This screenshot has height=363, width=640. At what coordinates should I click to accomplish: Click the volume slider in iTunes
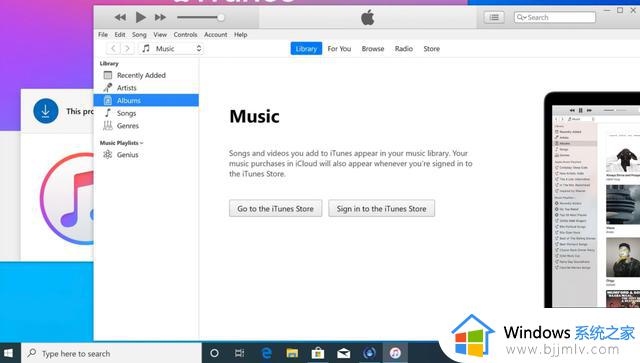coord(200,18)
